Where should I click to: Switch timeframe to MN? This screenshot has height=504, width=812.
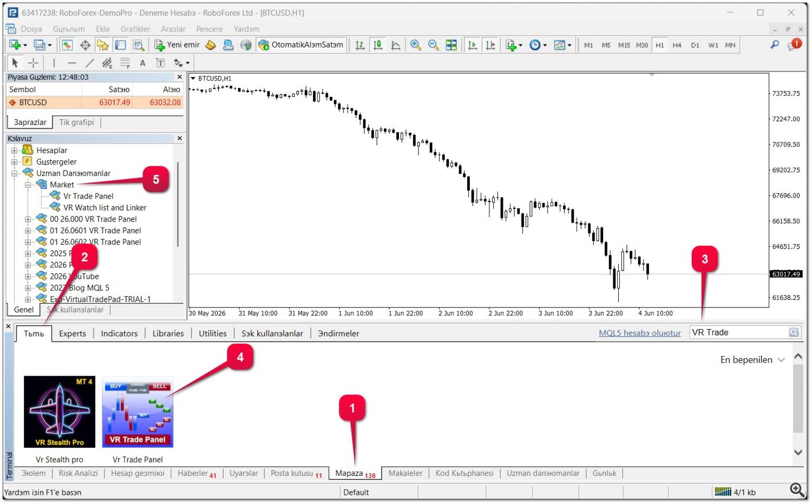[x=730, y=45]
